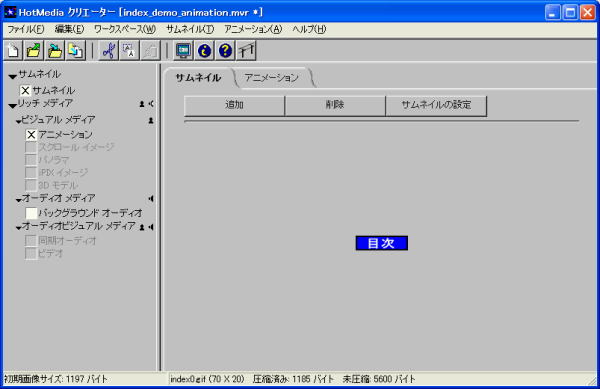Image resolution: width=600 pixels, height=389 pixels.
Task: Tick the スクロール イメージ checkbox
Action: pyautogui.click(x=31, y=147)
